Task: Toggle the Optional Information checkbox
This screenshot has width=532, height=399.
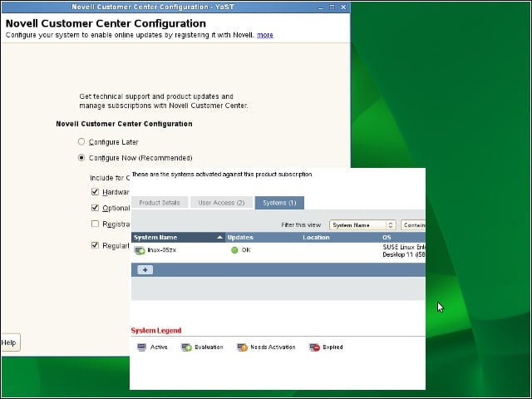Action: (x=95, y=208)
